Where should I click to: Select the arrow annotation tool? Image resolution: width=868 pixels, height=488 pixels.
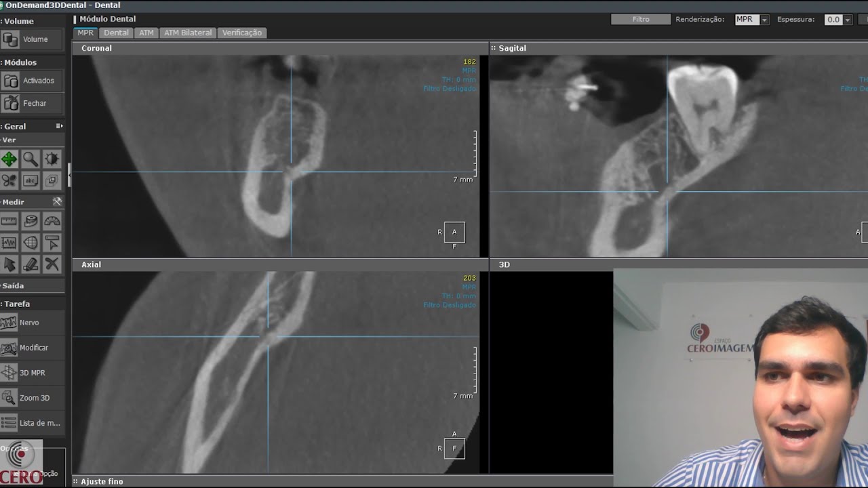coord(52,243)
